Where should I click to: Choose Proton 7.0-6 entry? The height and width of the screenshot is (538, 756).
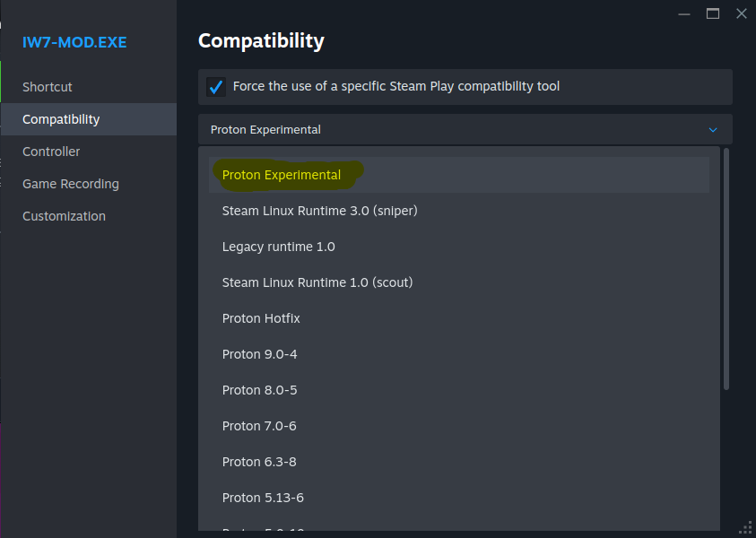259,426
